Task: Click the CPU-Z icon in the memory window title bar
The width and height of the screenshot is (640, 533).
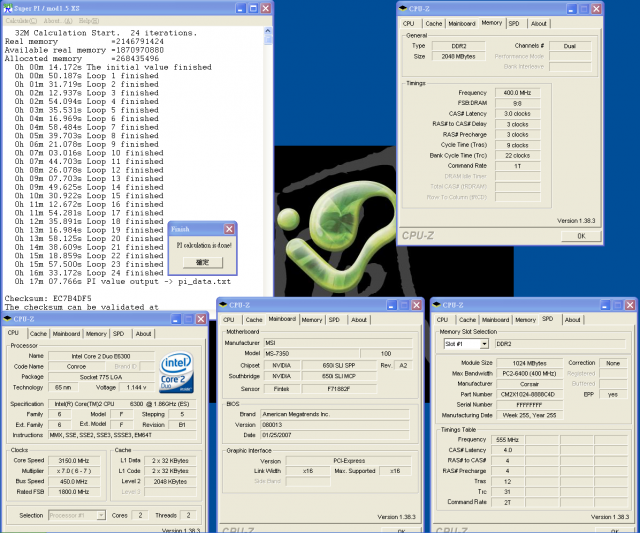Action: pos(403,8)
